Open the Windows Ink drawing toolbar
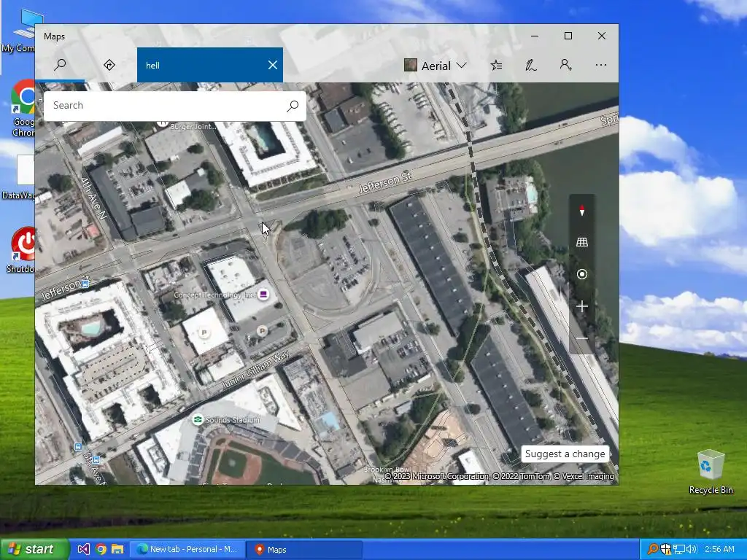The height and width of the screenshot is (560, 747). 531,65
